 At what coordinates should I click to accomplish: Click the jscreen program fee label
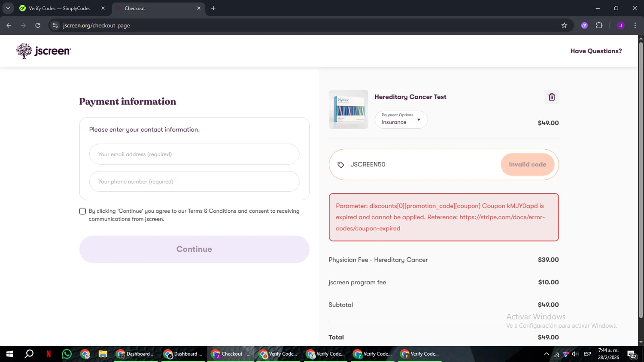click(357, 282)
